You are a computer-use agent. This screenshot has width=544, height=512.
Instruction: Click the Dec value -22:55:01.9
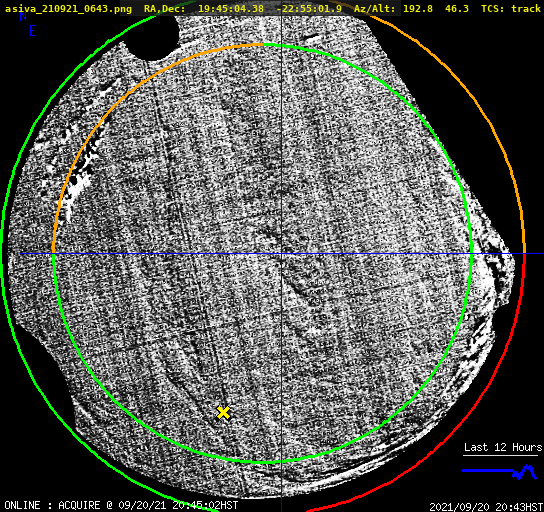point(309,8)
